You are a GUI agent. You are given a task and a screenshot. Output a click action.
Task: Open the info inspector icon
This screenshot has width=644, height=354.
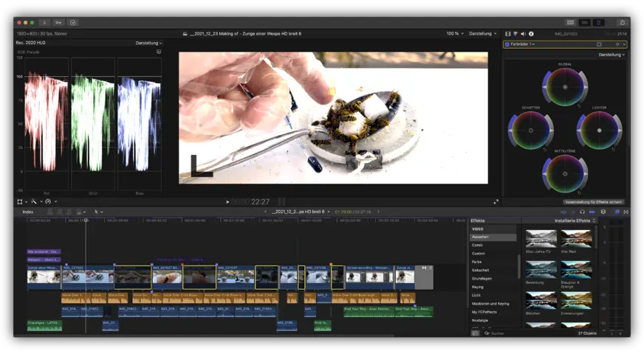point(531,34)
